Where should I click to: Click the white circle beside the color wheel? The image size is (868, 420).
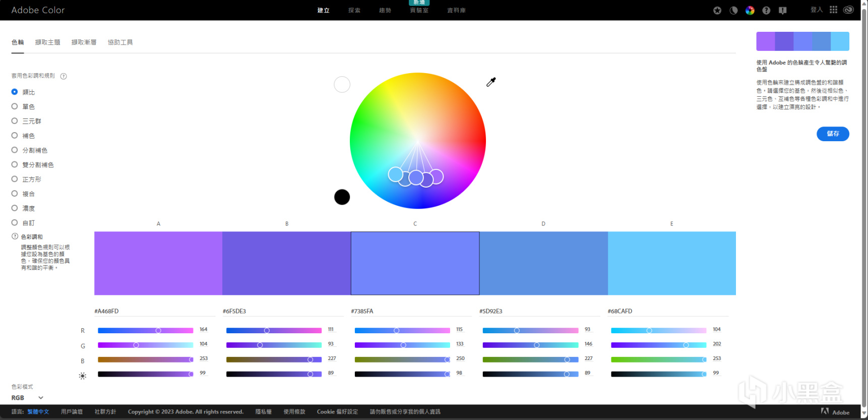pyautogui.click(x=342, y=84)
